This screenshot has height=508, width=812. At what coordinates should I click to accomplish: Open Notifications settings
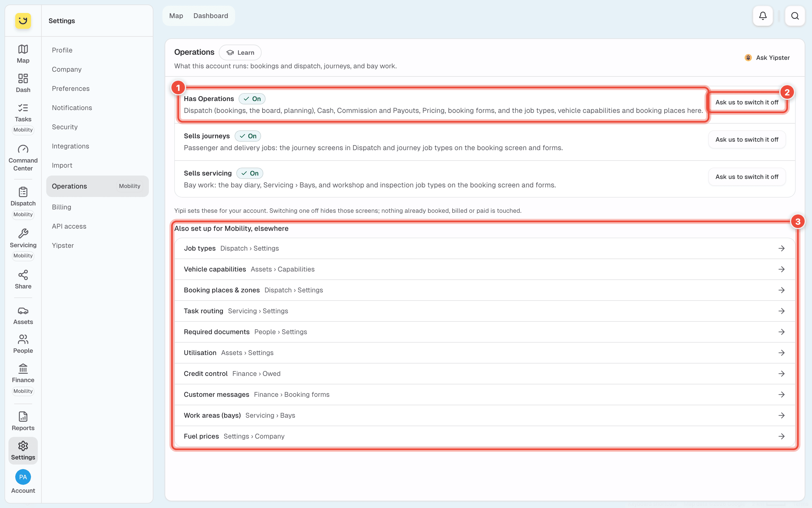pos(97,108)
